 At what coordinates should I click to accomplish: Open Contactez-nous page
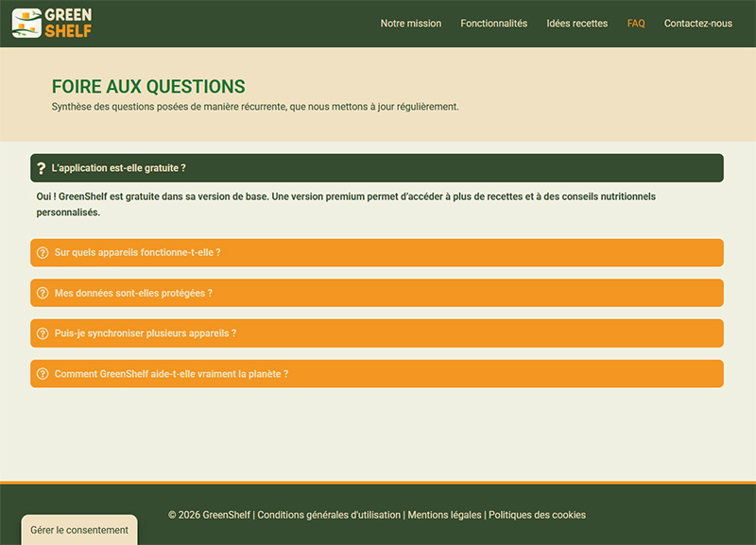tap(698, 24)
